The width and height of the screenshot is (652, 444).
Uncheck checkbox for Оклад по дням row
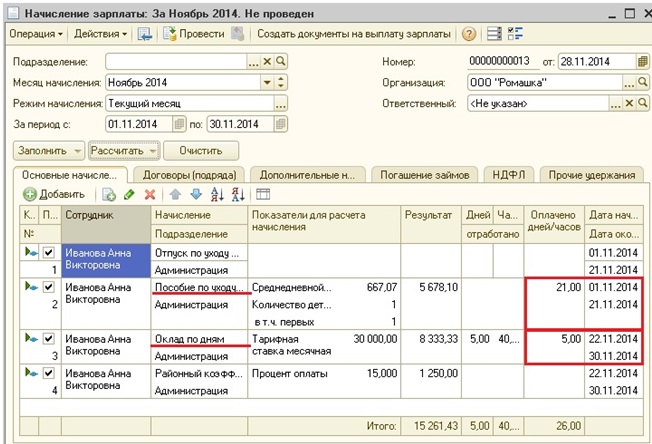[x=49, y=338]
